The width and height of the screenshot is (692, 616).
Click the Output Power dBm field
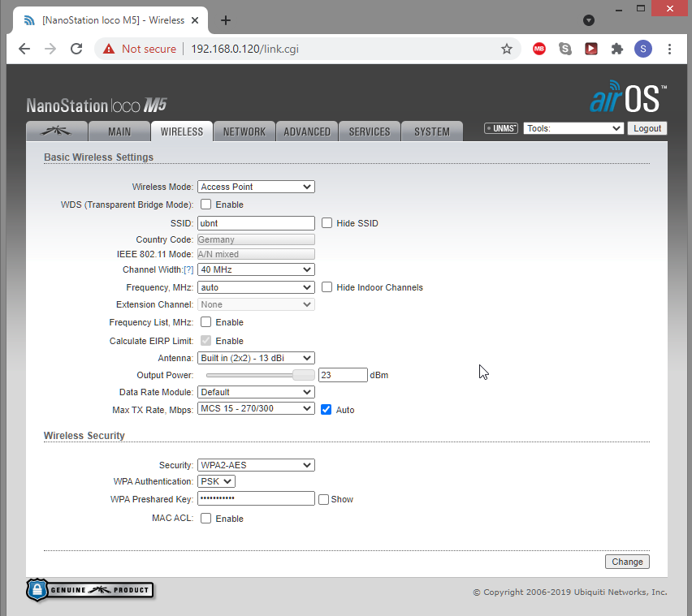(x=343, y=375)
